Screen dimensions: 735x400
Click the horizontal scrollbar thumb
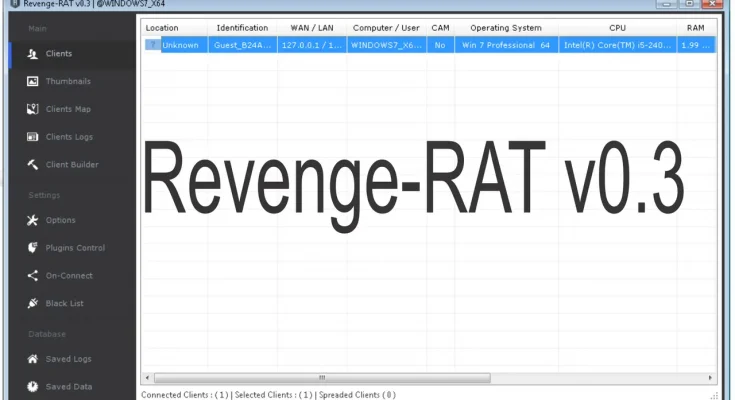tap(322, 378)
